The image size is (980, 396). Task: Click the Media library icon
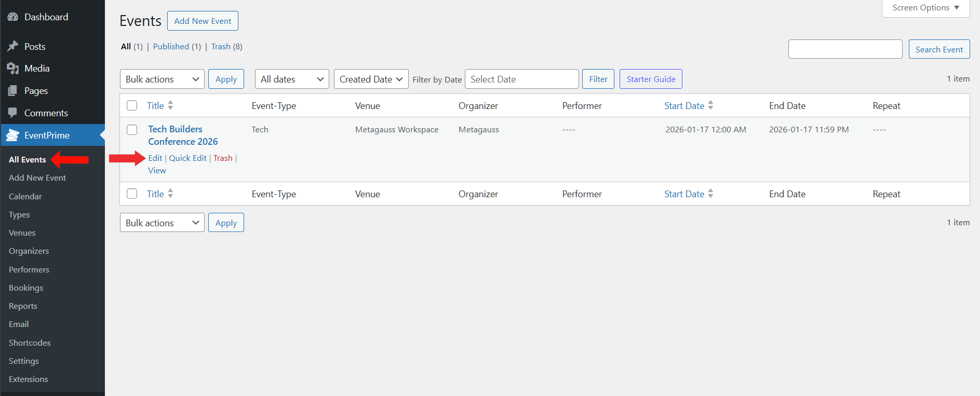[x=13, y=69]
